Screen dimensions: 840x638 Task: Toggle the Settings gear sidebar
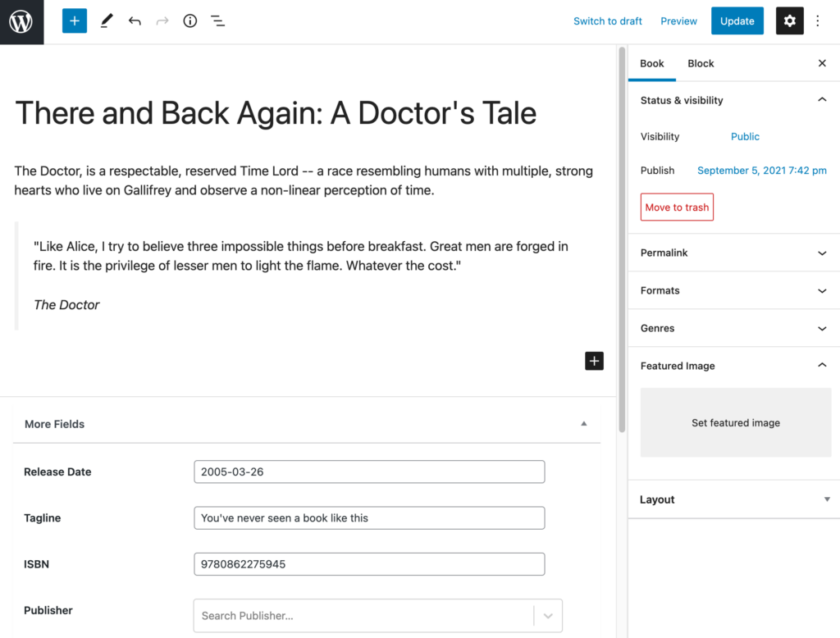pyautogui.click(x=789, y=21)
